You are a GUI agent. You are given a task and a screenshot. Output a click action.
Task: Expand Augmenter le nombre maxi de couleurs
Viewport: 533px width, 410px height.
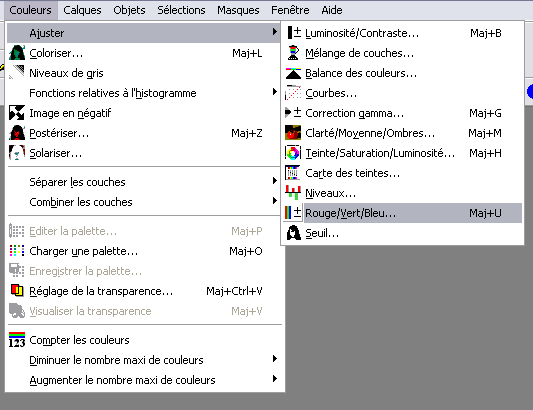[x=143, y=380]
